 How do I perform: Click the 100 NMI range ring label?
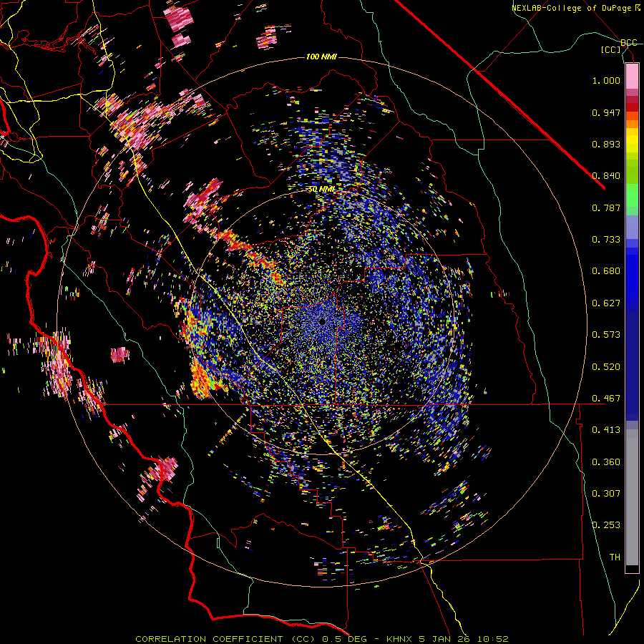click(321, 57)
